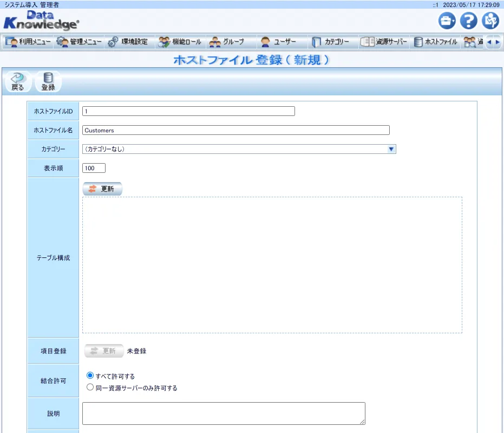
Task: Click the 戻る (back) icon
Action: (17, 82)
